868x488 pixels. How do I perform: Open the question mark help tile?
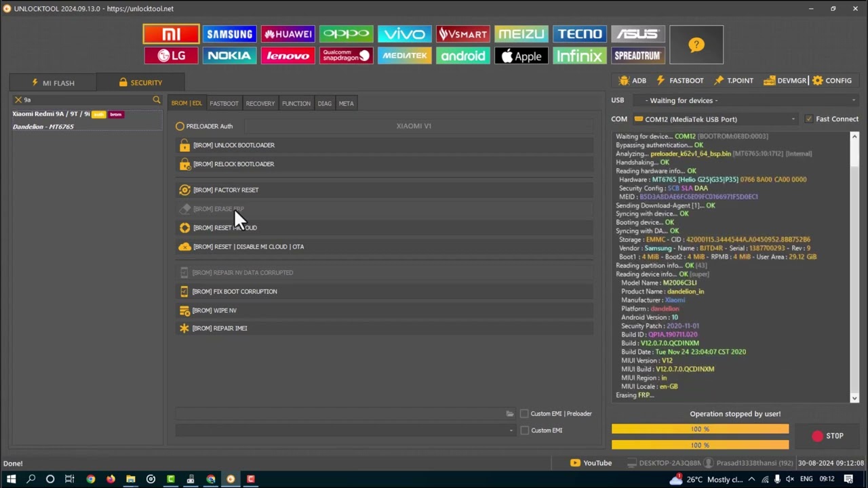(x=696, y=45)
